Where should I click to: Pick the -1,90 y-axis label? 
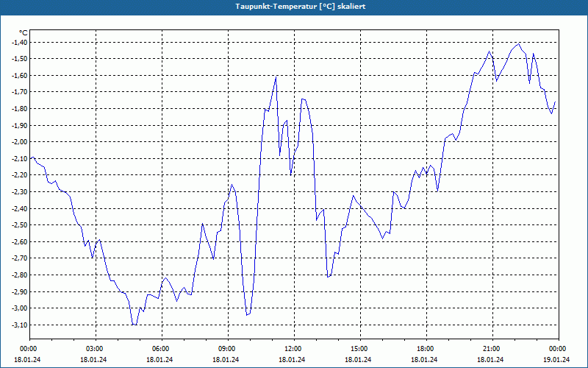(x=20, y=125)
